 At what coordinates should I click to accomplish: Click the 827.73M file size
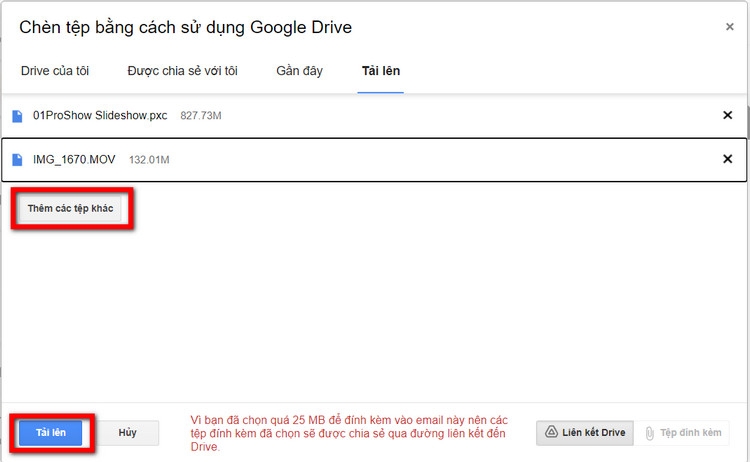coord(201,116)
